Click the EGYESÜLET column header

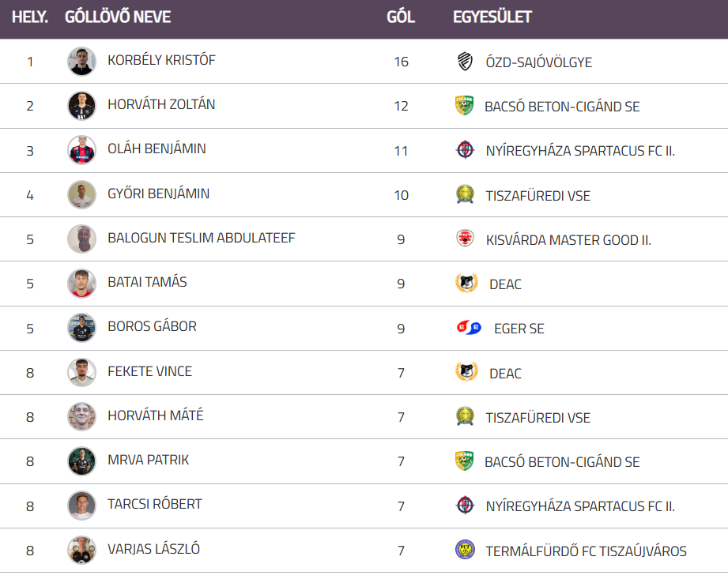(x=492, y=17)
